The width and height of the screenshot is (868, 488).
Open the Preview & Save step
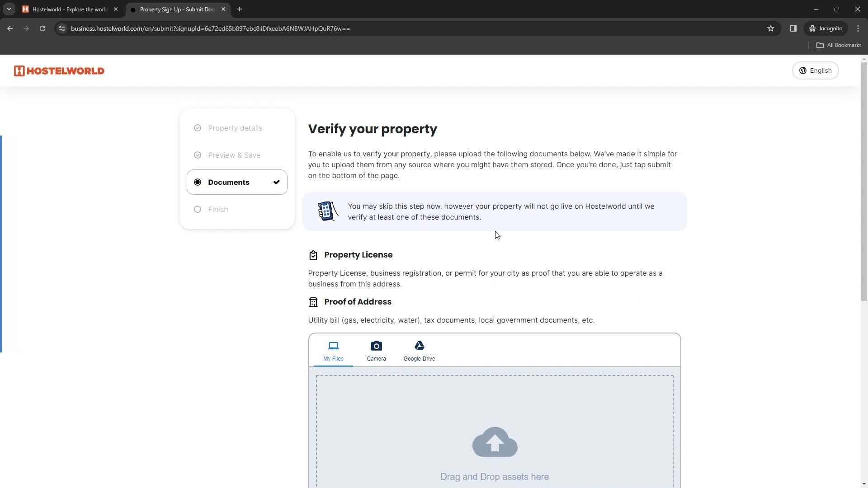click(234, 155)
